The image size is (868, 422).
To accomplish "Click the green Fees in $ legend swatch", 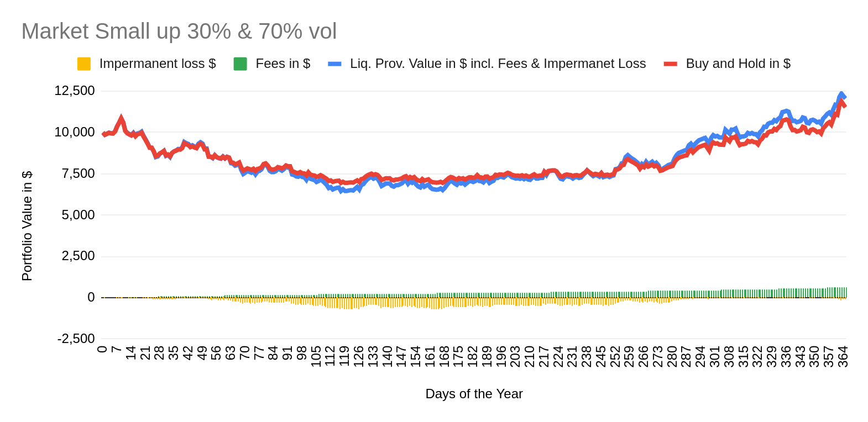I will (240, 64).
